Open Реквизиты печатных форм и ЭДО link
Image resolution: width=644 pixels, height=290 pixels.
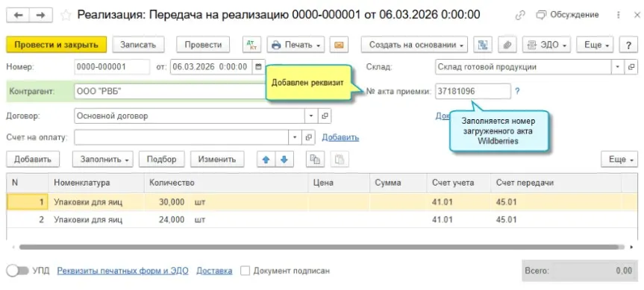point(122,271)
